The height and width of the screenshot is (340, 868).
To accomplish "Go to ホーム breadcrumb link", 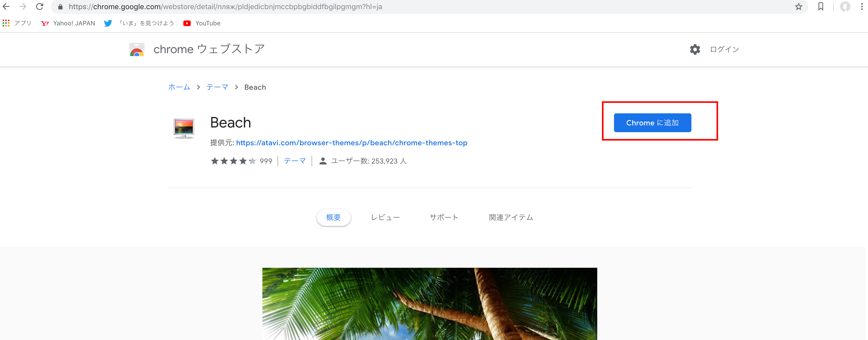I will [x=179, y=87].
